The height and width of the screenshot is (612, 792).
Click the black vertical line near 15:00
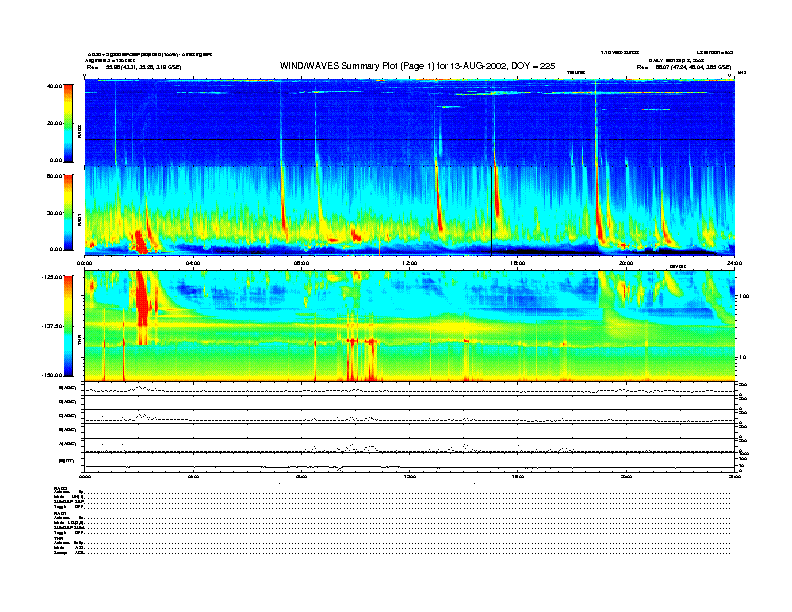[491, 210]
